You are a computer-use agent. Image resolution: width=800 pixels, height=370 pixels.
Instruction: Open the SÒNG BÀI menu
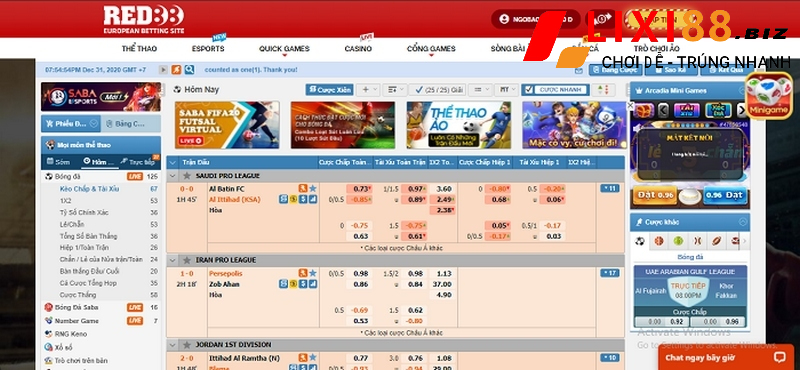[x=508, y=49]
